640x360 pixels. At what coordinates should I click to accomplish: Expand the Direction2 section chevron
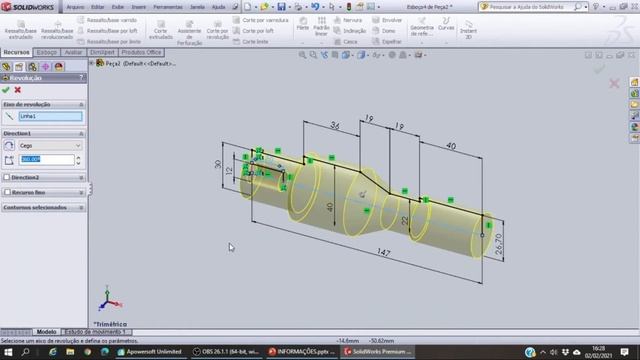pos(81,178)
